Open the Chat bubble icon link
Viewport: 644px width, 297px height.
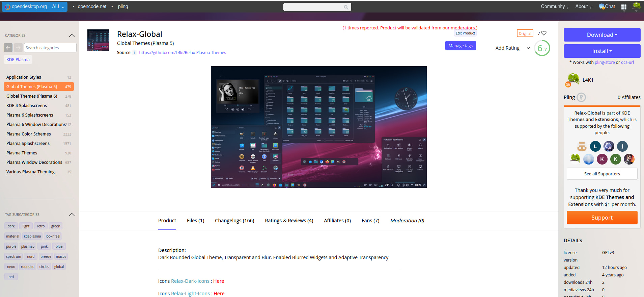[601, 6]
